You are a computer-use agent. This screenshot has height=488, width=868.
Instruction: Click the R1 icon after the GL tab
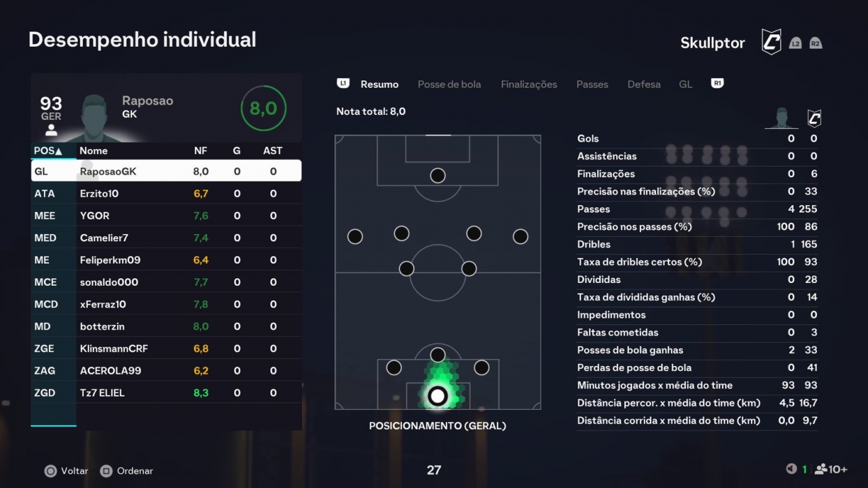point(717,82)
